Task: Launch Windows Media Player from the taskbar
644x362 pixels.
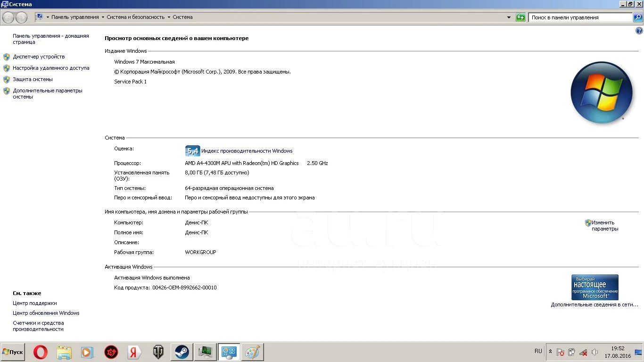Action: click(x=88, y=352)
